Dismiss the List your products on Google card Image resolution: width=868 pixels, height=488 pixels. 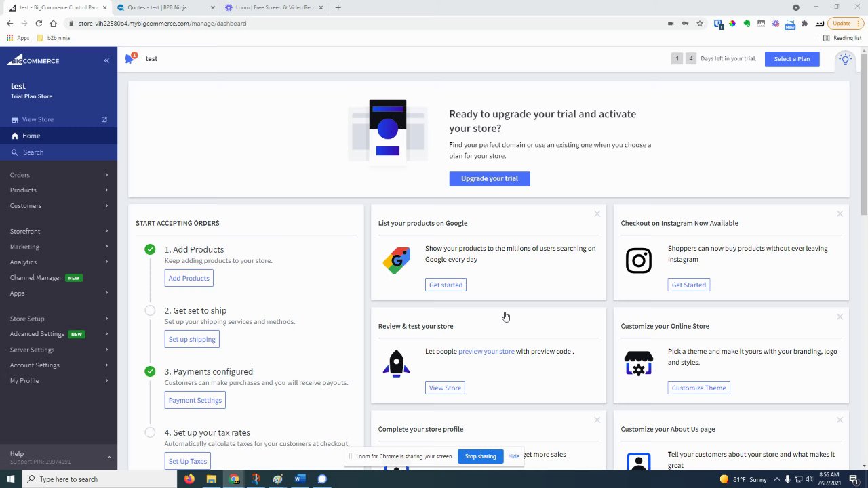tap(597, 214)
